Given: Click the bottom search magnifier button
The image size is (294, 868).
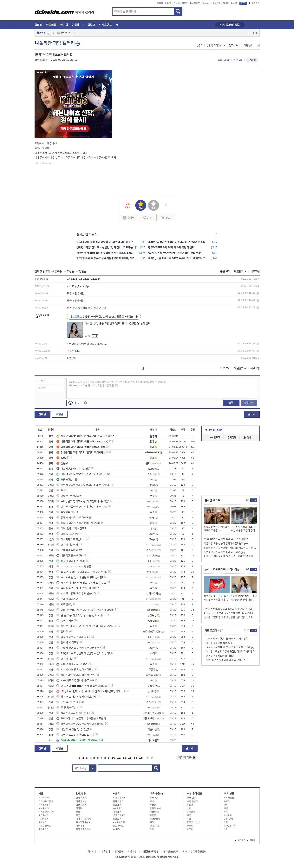Looking at the screenshot, I should [x=156, y=768].
